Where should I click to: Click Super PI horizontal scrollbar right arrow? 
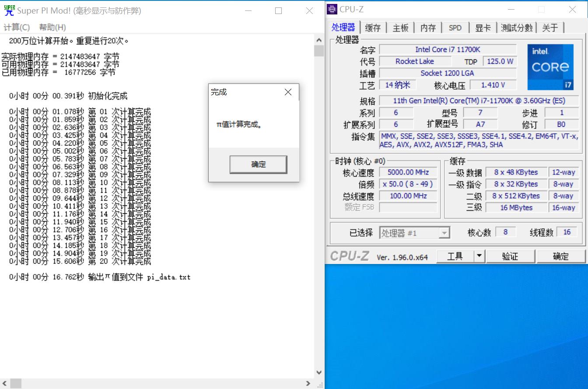coord(309,383)
